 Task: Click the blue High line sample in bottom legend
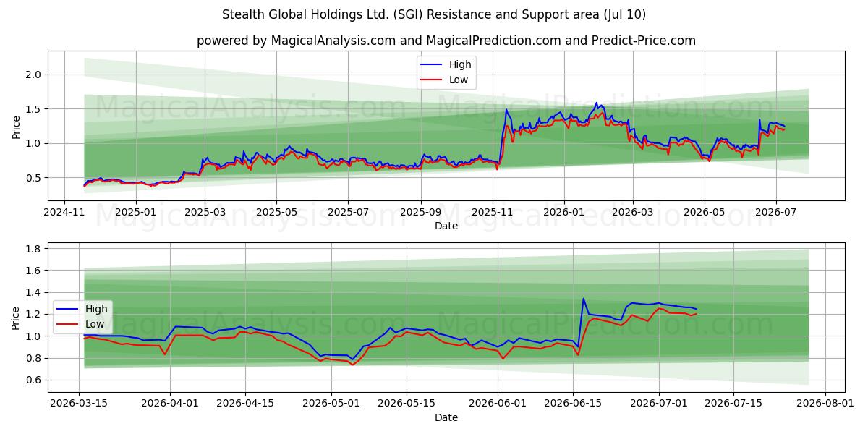pyautogui.click(x=67, y=310)
